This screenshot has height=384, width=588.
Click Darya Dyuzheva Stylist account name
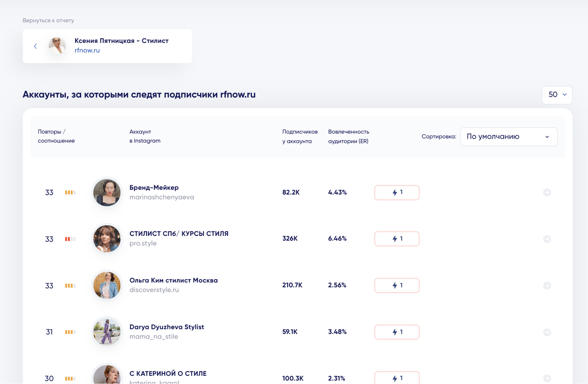[x=166, y=327]
